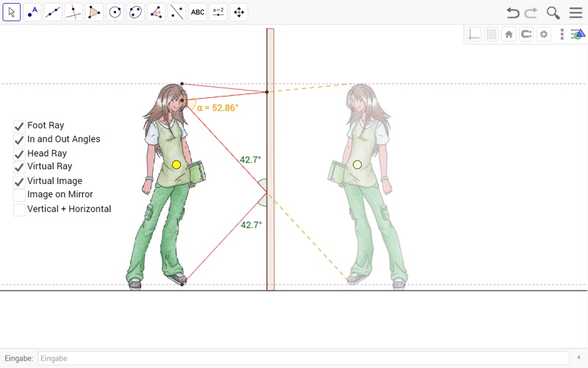Select the Move arrow tool
This screenshot has height=368, width=588.
(x=12, y=12)
